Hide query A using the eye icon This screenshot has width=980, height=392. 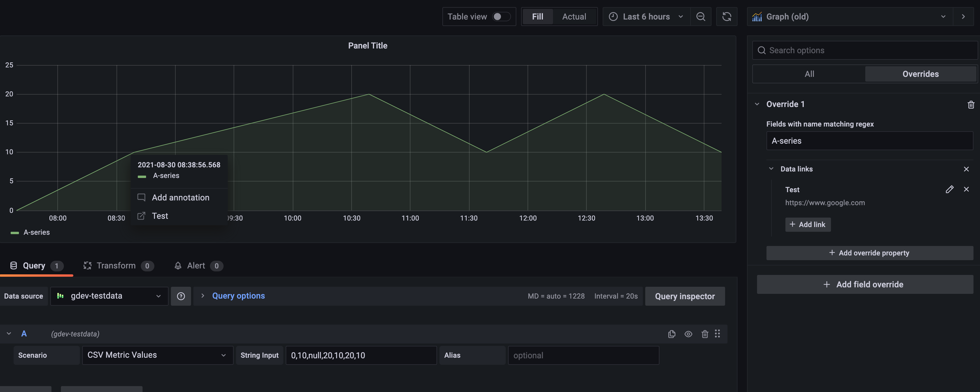tap(688, 334)
